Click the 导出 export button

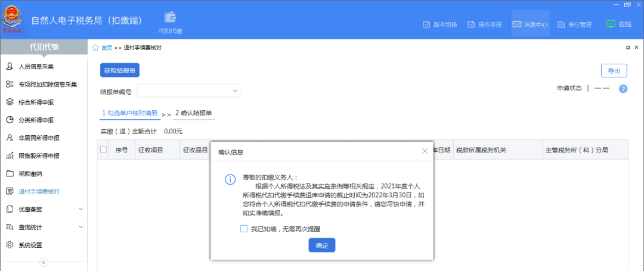point(614,70)
